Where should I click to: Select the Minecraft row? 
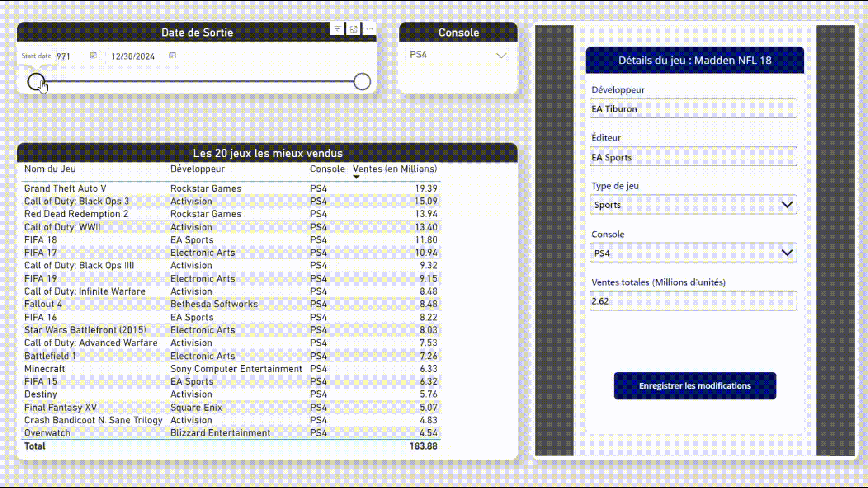[231, 369]
